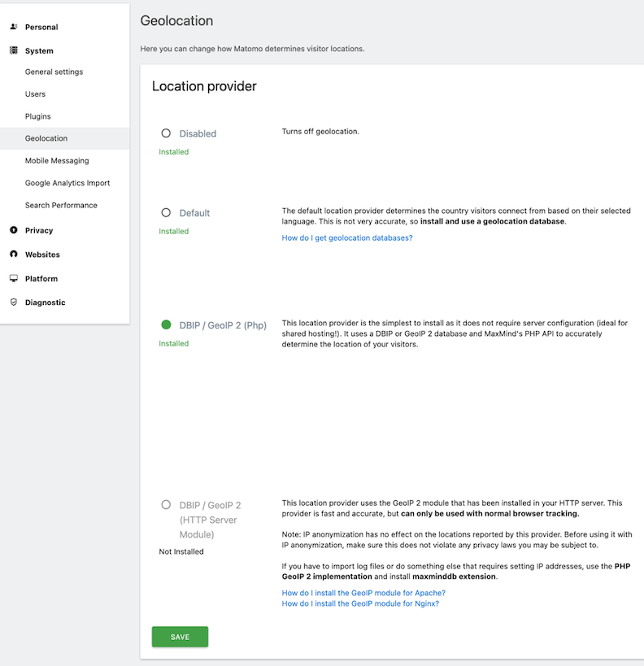The width and height of the screenshot is (644, 666).
Task: Select DBIP / GeoIP 2 (Php) provider
Action: tap(165, 324)
